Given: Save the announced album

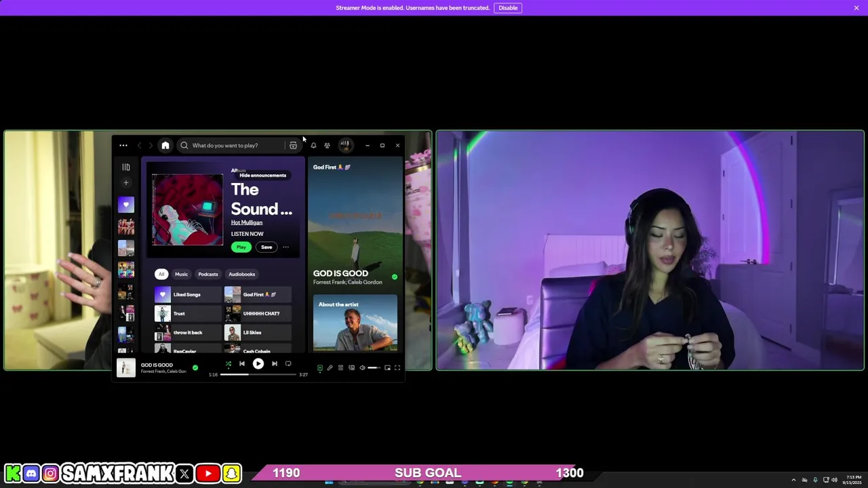Looking at the screenshot, I should [x=267, y=247].
